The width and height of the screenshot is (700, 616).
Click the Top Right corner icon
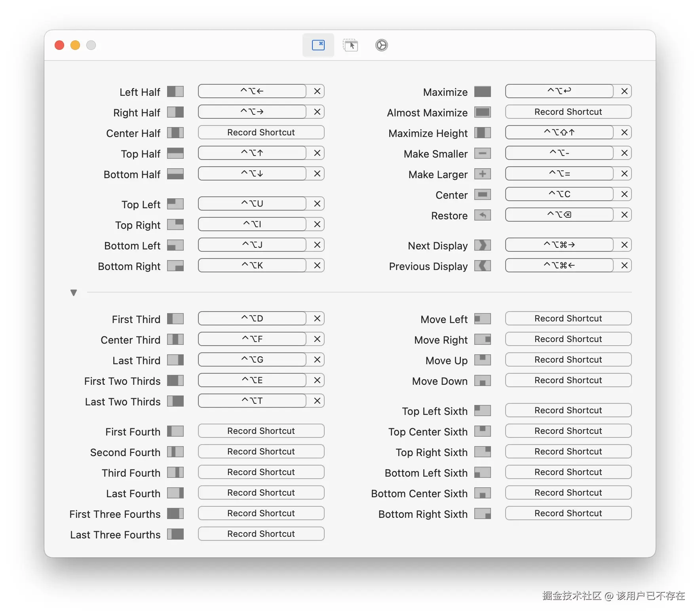coord(175,224)
